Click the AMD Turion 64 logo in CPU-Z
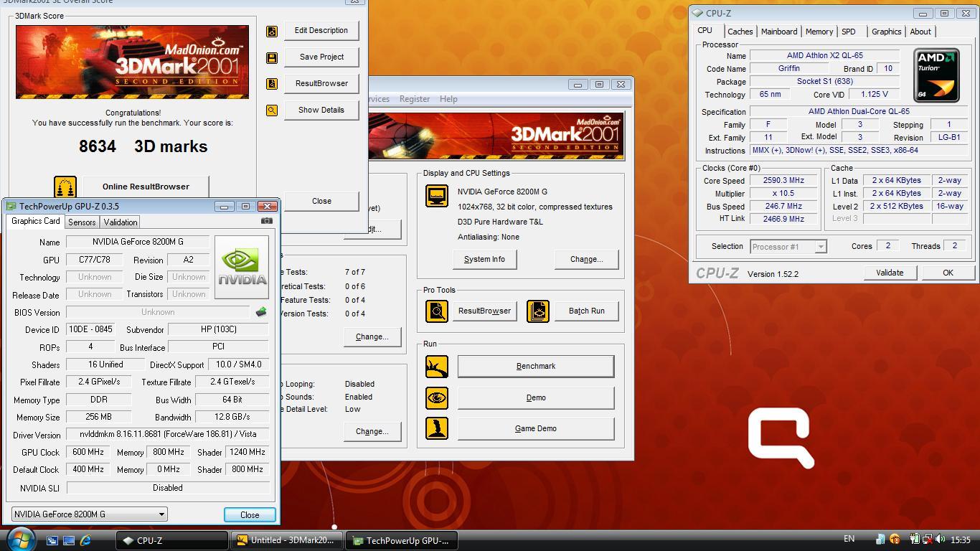 937,75
